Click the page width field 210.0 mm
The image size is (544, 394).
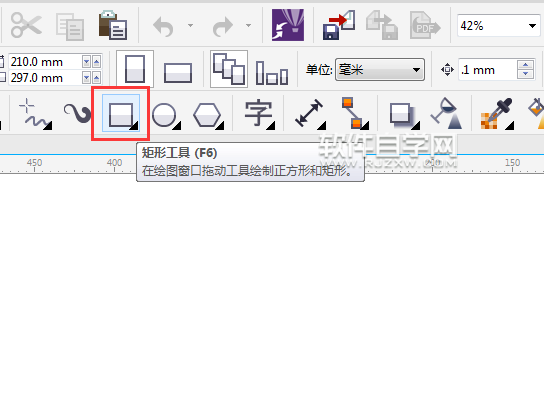(45, 62)
